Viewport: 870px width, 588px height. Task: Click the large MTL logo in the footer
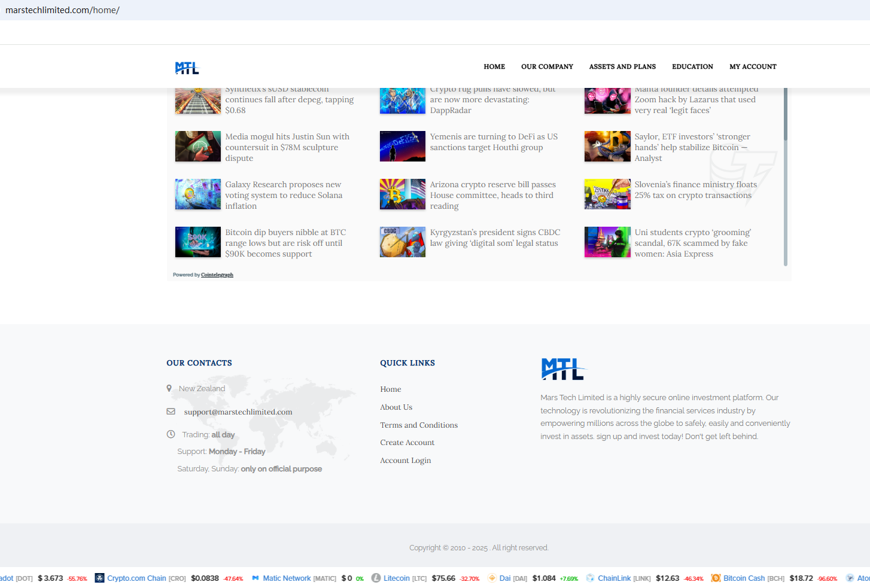(564, 369)
